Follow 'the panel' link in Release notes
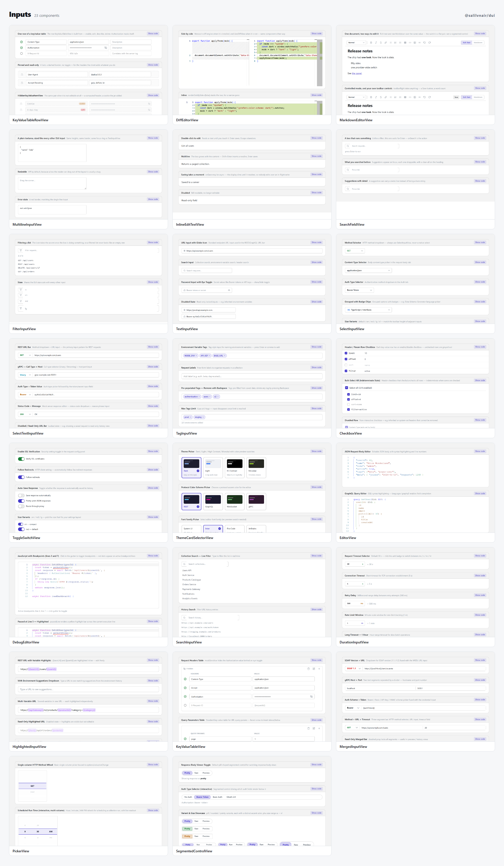Image resolution: width=504 pixels, height=866 pixels. coord(357,73)
